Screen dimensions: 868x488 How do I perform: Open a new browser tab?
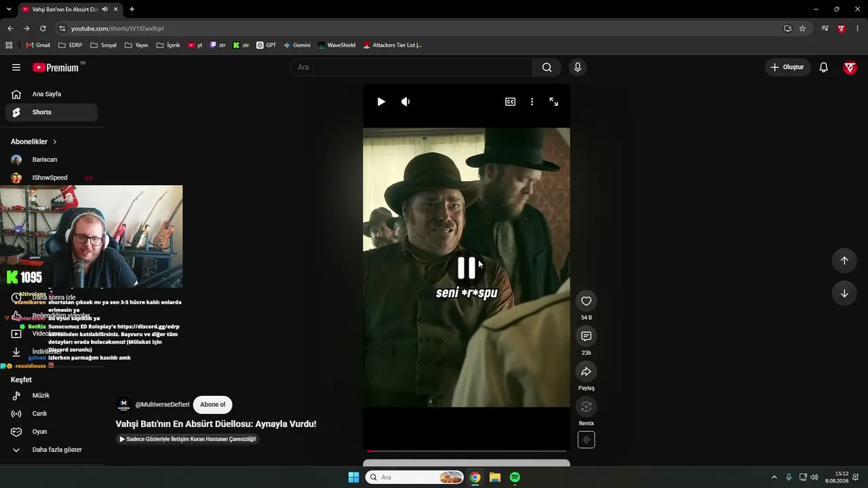click(x=132, y=9)
